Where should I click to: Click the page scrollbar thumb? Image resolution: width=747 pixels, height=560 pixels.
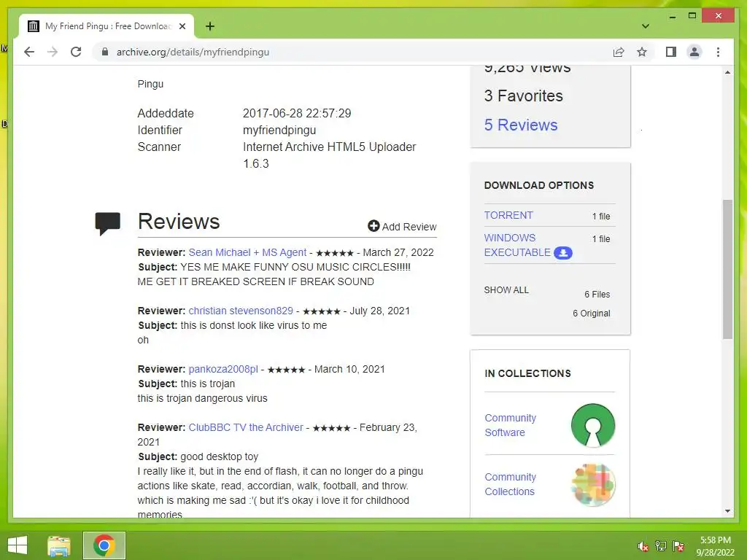point(727,269)
